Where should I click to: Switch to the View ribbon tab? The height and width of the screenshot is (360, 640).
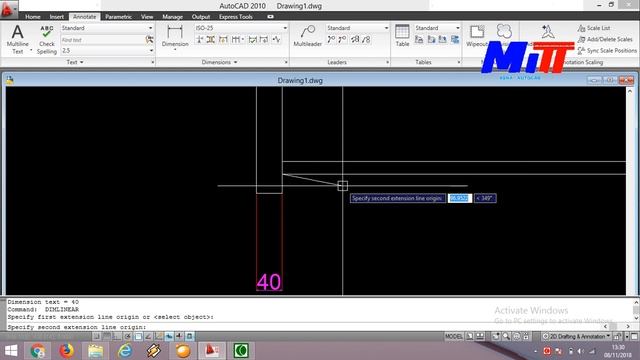tap(147, 17)
